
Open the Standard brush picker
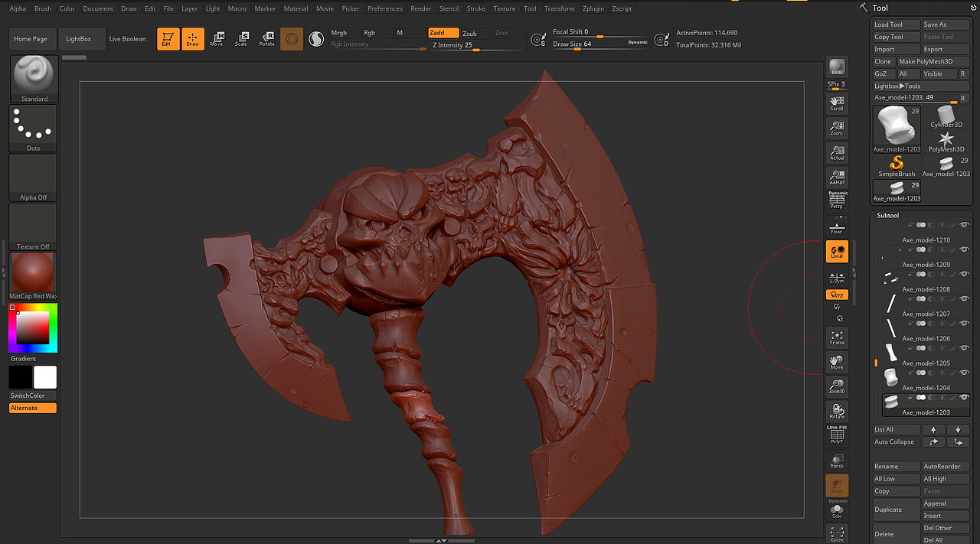tap(34, 79)
